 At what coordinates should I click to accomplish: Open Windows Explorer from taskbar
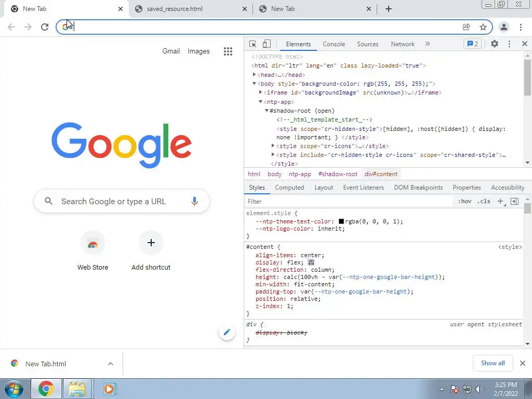[x=77, y=389]
